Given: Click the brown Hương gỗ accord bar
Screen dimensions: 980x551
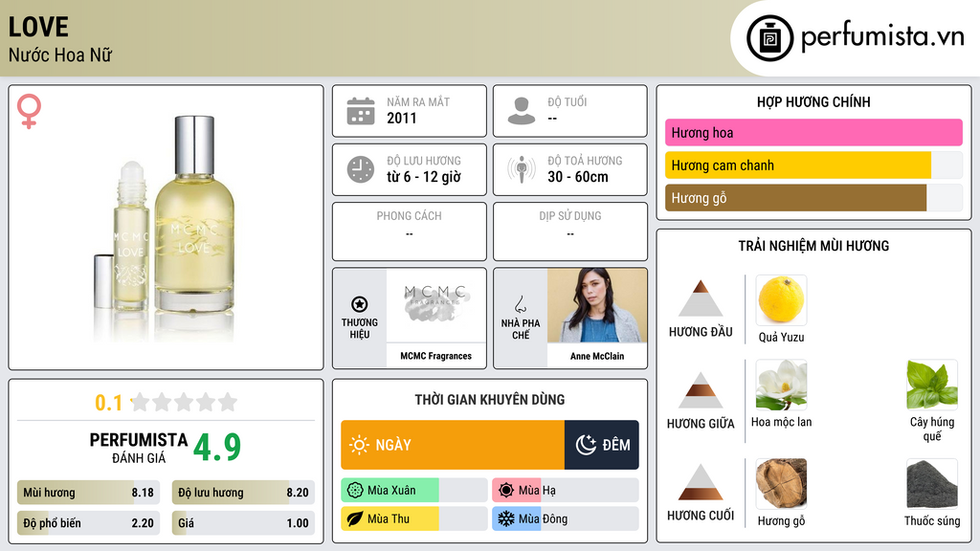Looking at the screenshot, I should pos(813,198).
